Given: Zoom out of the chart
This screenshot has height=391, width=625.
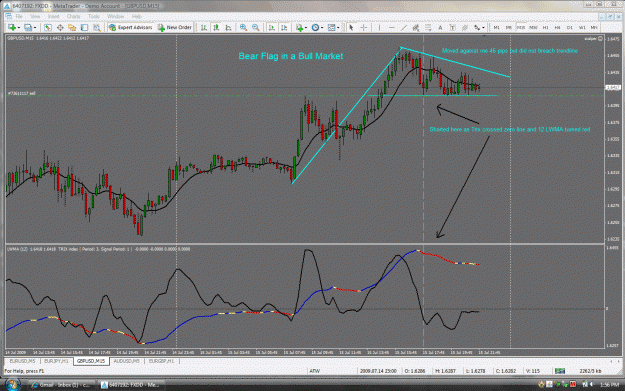Looking at the screenshot, I should click(x=256, y=28).
